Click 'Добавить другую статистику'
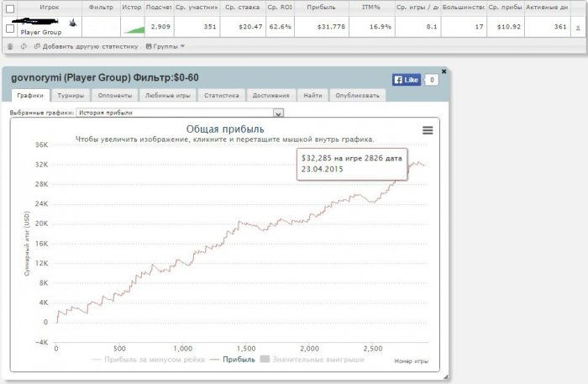Image resolution: width=588 pixels, height=384 pixels. click(x=87, y=46)
